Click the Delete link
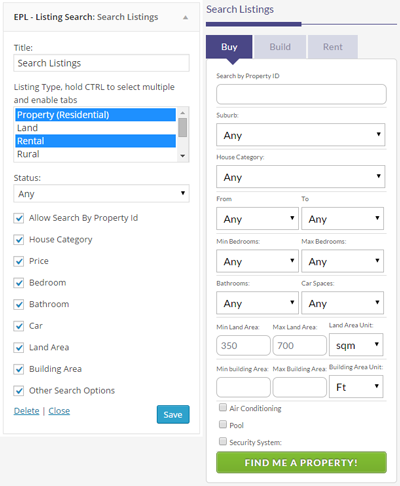400x486 pixels. click(x=26, y=411)
